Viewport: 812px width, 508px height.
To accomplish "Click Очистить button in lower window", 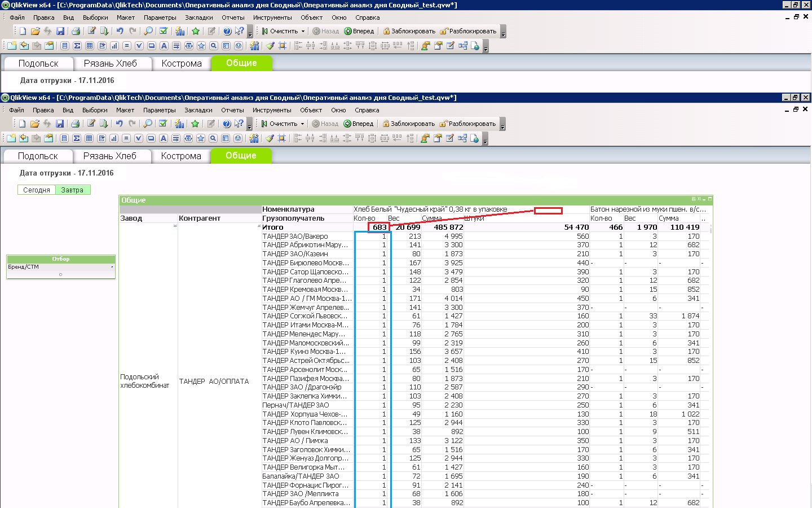I will point(279,124).
